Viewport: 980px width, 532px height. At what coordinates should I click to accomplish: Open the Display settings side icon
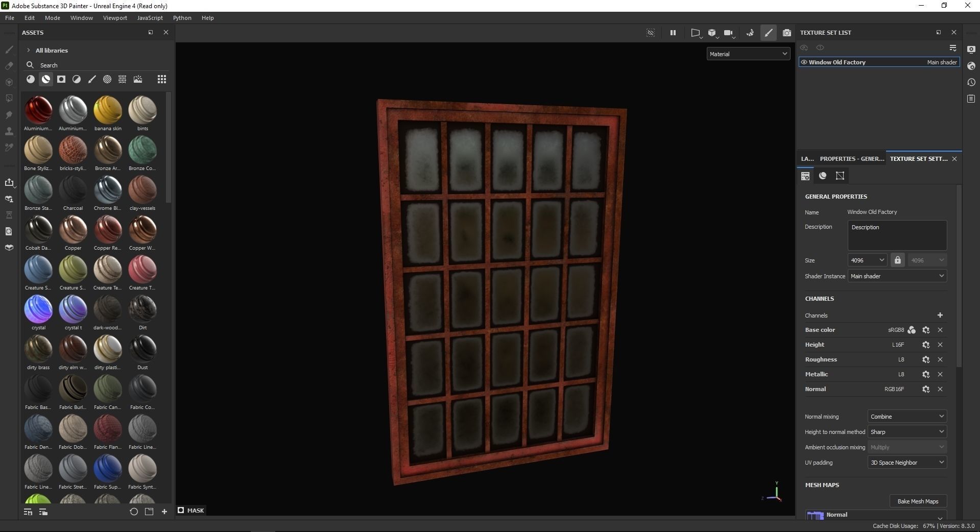(971, 50)
